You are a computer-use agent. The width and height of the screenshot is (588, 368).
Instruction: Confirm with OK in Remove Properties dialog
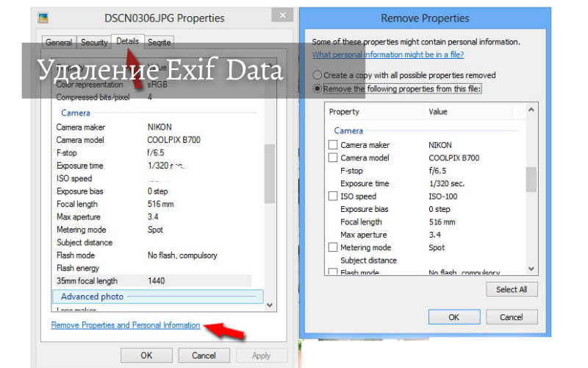pos(453,317)
